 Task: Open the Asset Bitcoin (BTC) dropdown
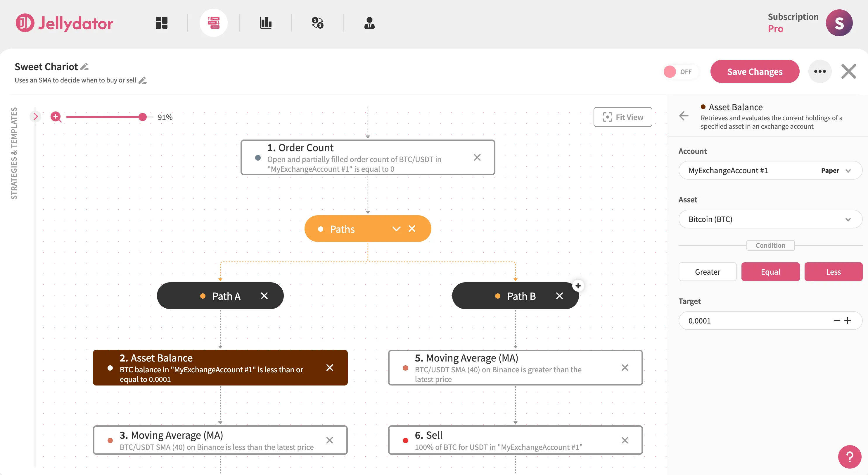pos(770,219)
